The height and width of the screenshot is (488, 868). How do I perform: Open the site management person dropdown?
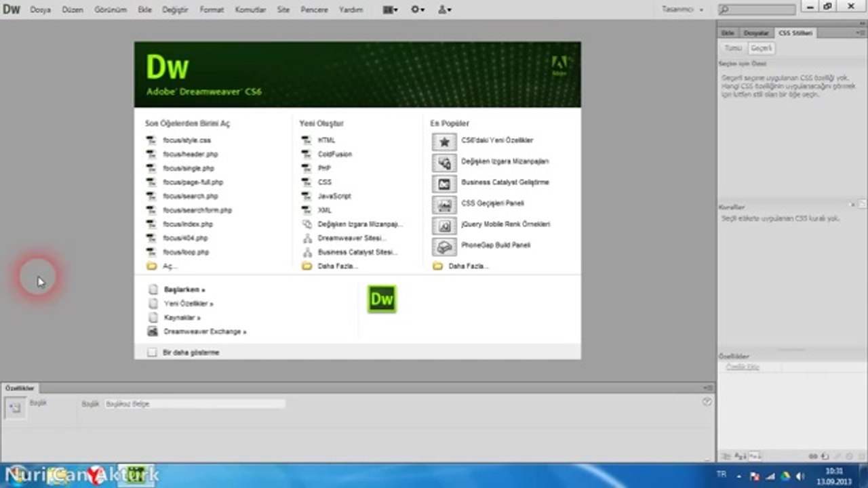click(444, 10)
